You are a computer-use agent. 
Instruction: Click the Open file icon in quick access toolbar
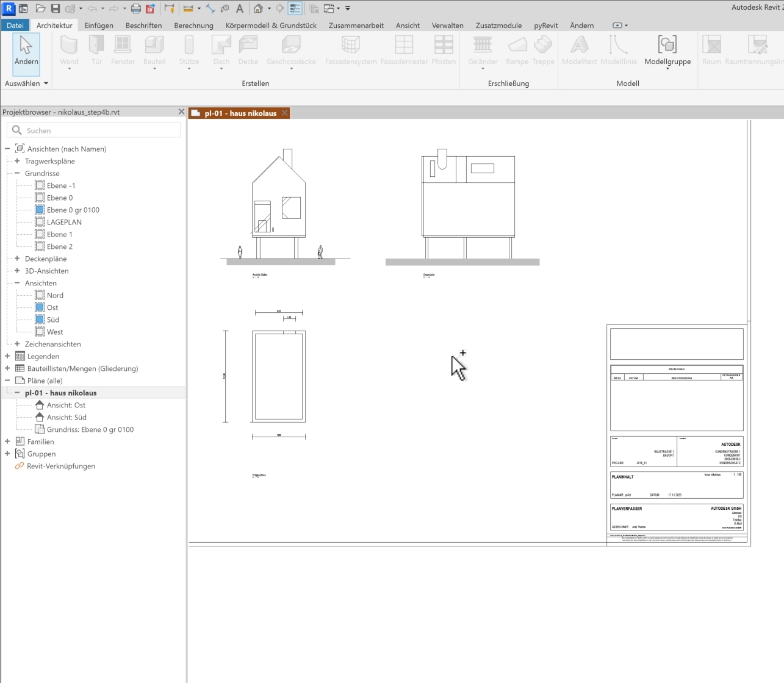(x=40, y=9)
